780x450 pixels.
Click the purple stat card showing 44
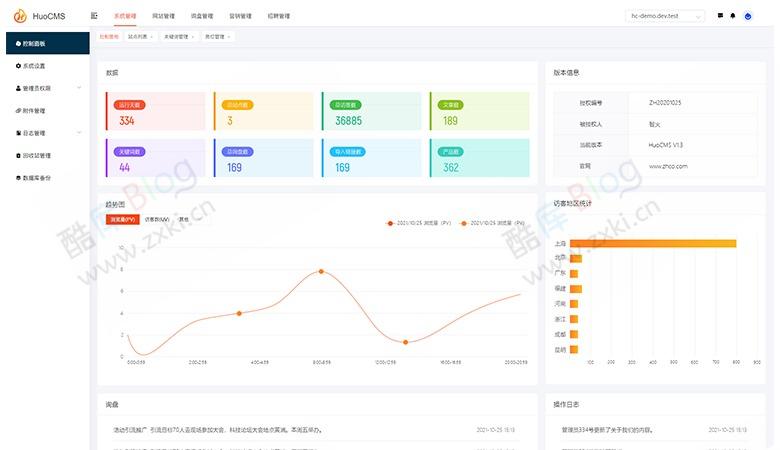pyautogui.click(x=156, y=158)
